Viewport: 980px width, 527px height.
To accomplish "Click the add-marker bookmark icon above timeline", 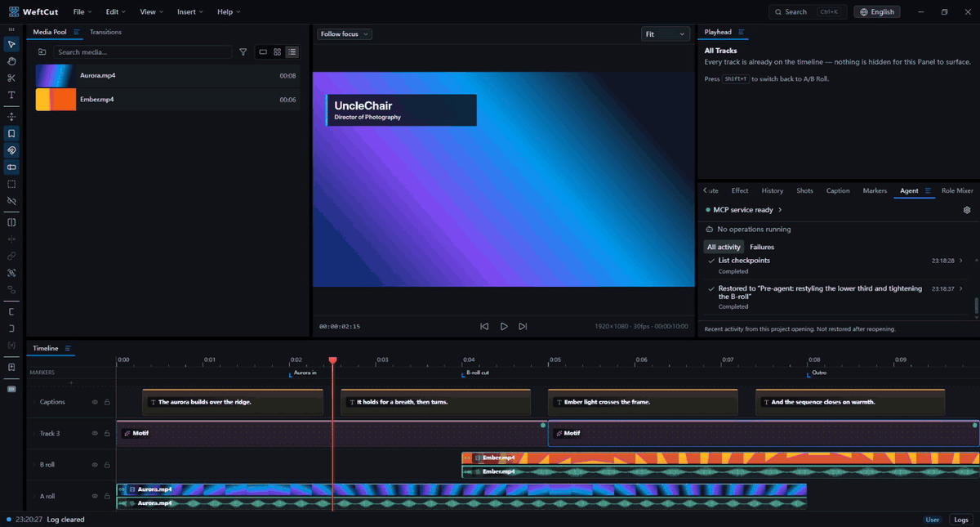I will (x=11, y=367).
